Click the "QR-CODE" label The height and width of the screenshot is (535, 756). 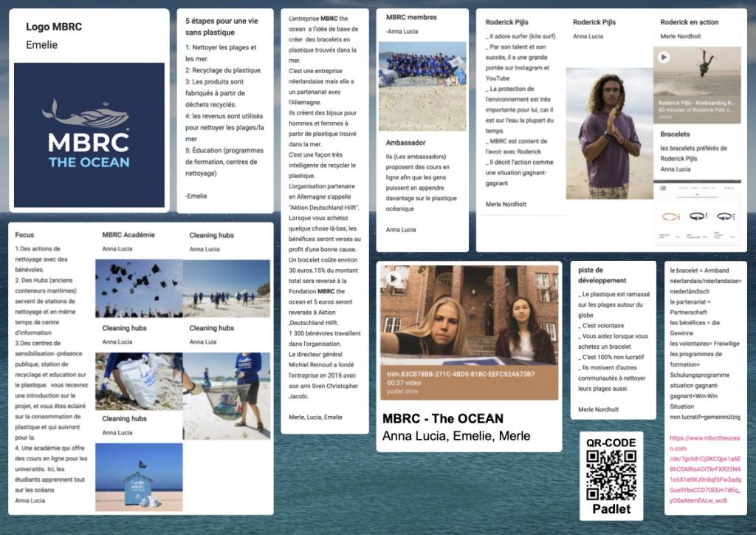click(x=611, y=443)
